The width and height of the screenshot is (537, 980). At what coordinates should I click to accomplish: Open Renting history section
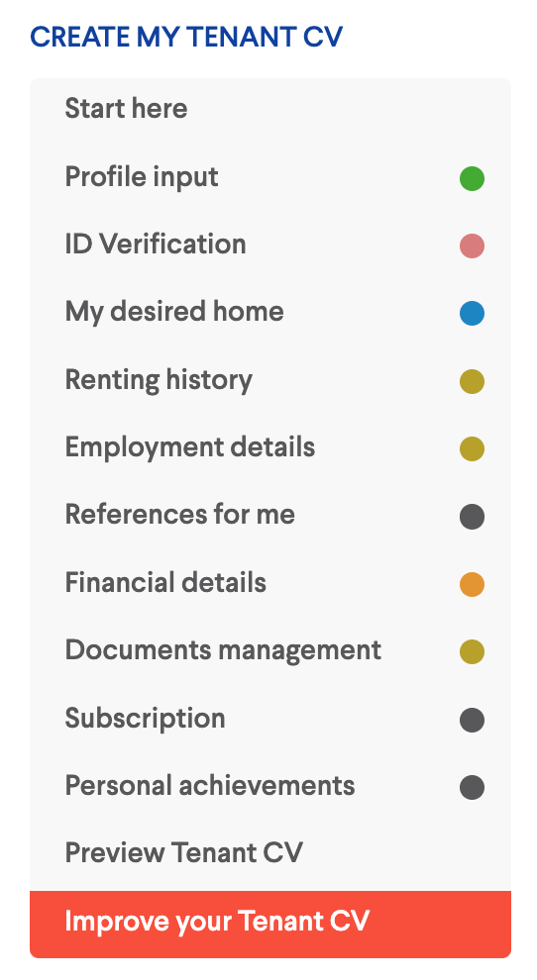coord(270,380)
